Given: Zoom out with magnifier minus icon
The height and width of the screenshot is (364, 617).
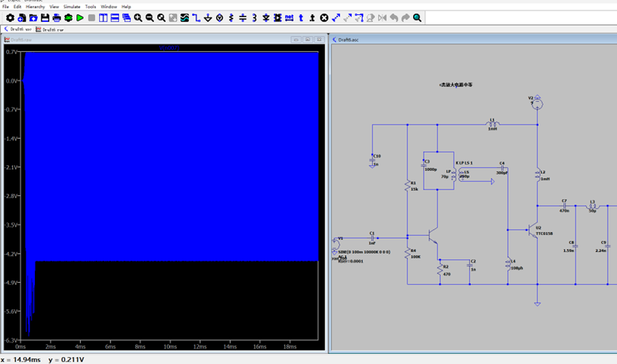Looking at the screenshot, I should 150,18.
